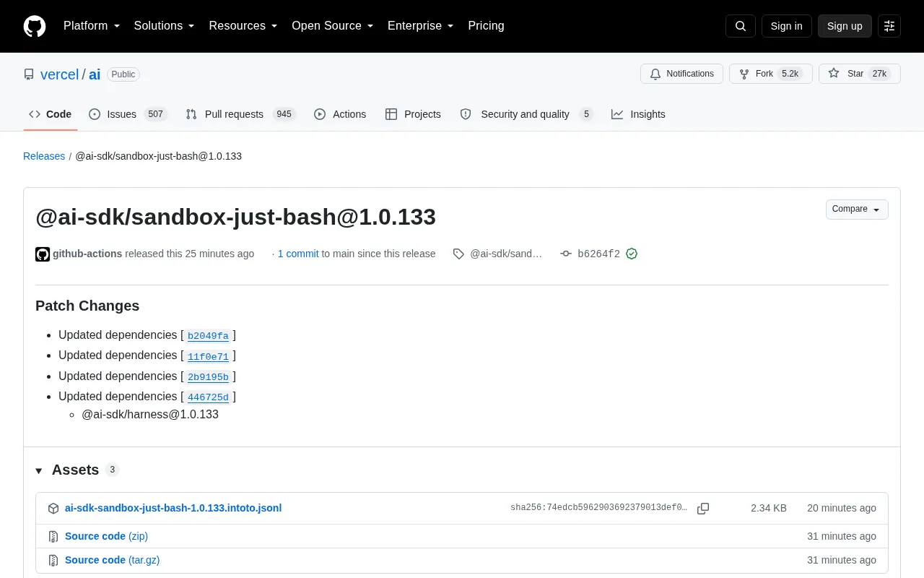
Task: Open the Compare dropdown
Action: click(857, 210)
